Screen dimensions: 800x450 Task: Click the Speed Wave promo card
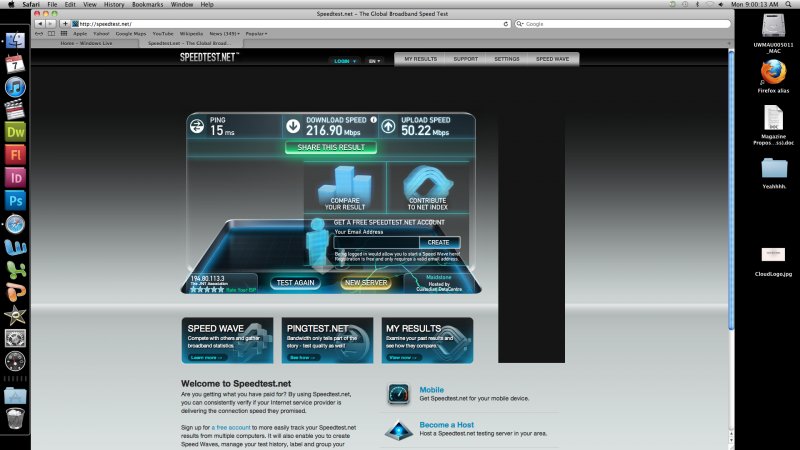[228, 340]
